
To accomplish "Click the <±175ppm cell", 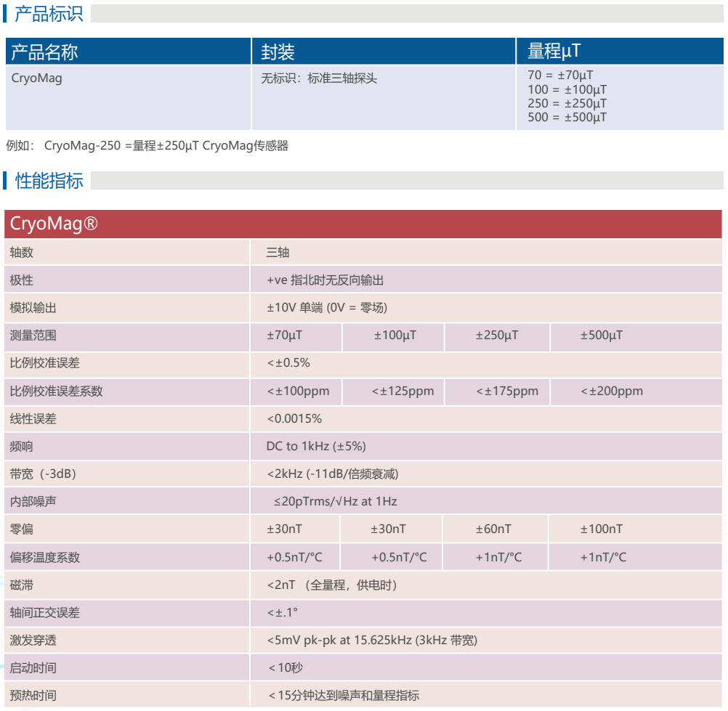I will tap(507, 391).
